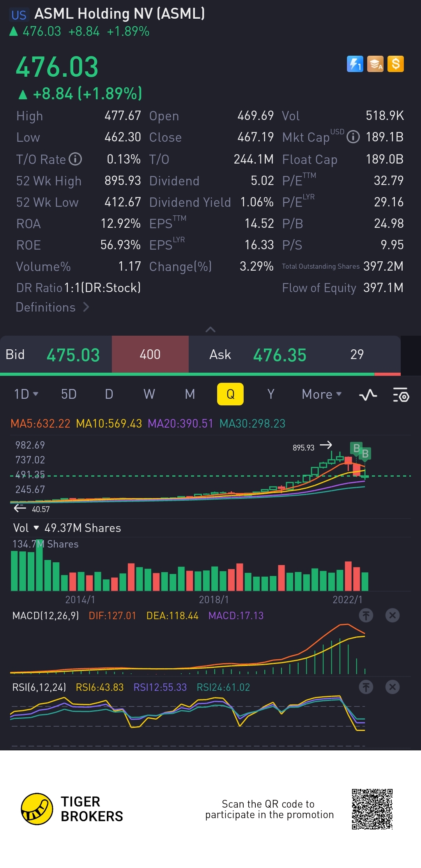Tap the DEA:118.44 value
This screenshot has width=421, height=868.
172,616
